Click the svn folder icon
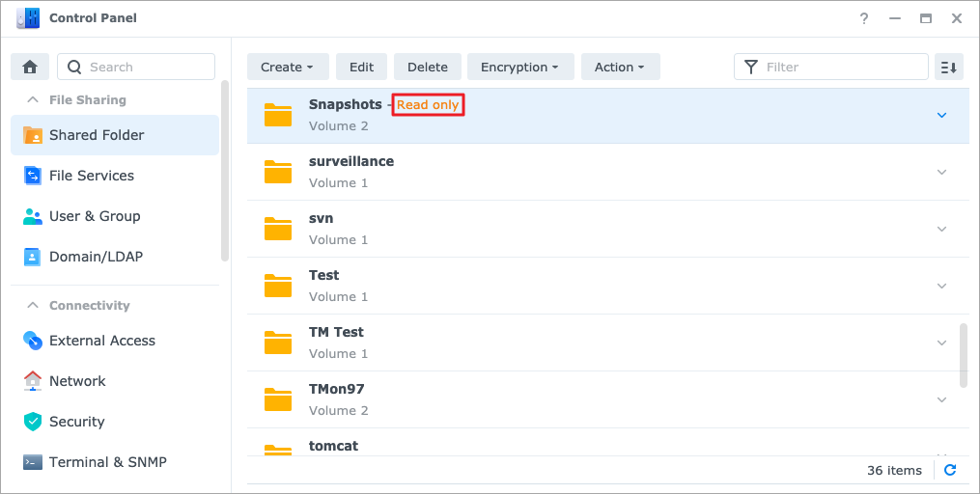Image resolution: width=980 pixels, height=494 pixels. pos(278,229)
